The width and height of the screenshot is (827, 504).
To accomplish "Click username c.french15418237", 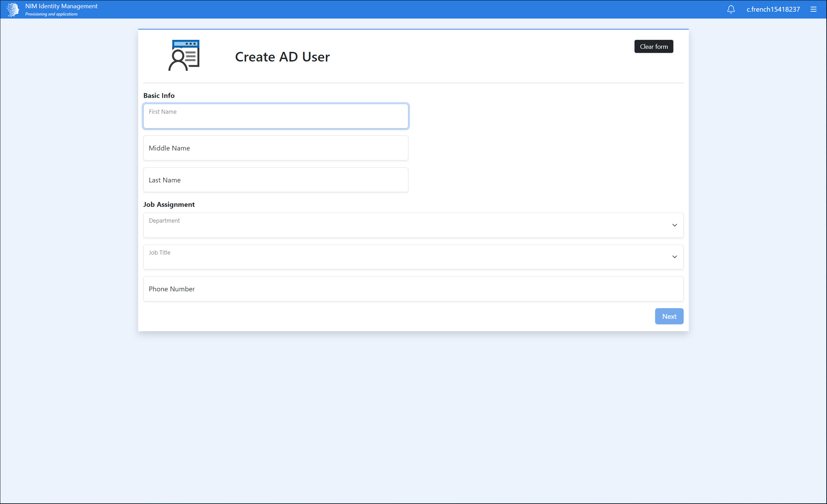I will click(773, 9).
